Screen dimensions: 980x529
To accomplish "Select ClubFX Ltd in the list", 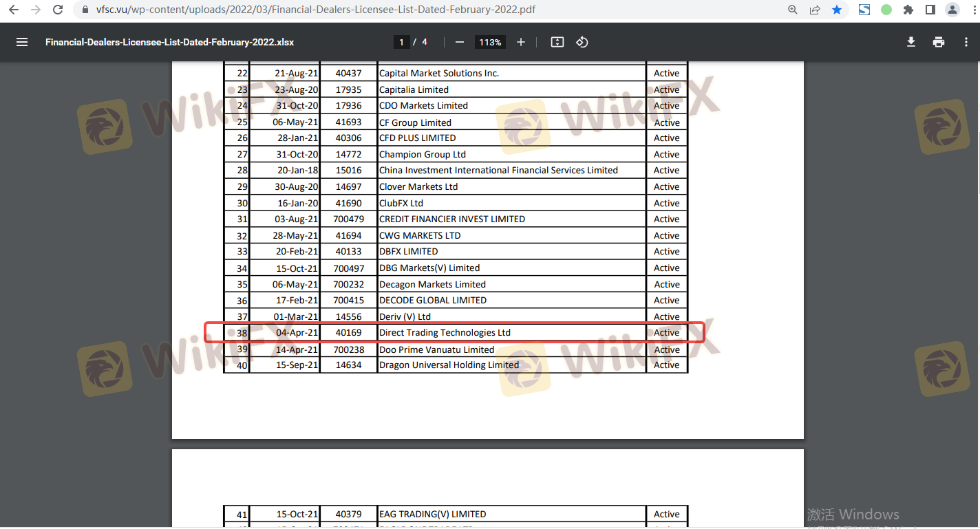I will pyautogui.click(x=401, y=204).
